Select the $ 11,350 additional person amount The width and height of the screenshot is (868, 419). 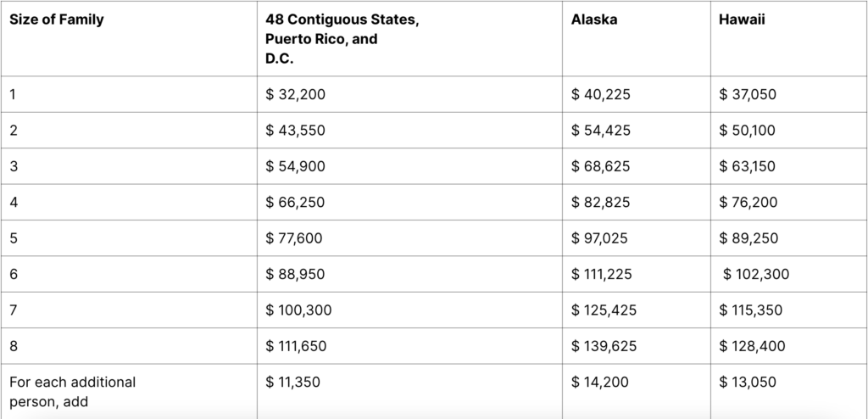tap(292, 383)
